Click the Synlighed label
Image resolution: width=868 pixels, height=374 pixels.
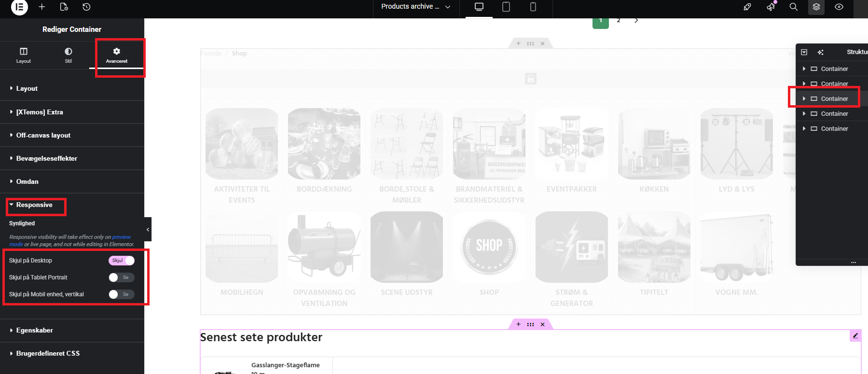point(22,223)
